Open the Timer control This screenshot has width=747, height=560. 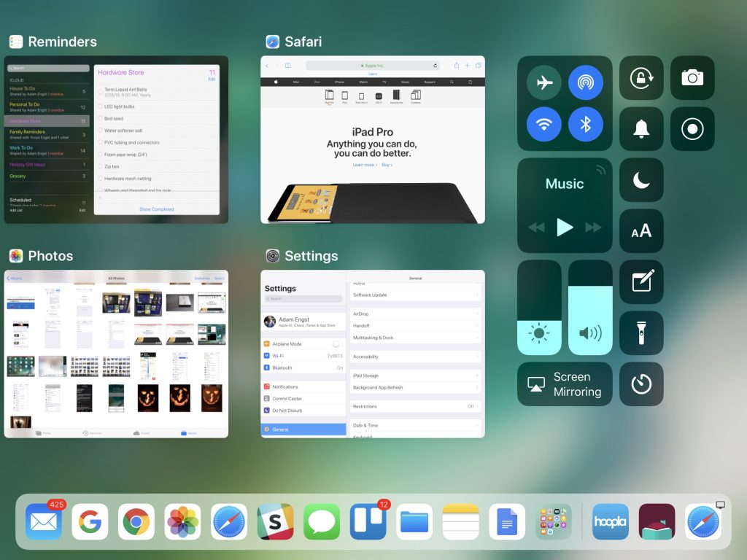click(x=641, y=384)
